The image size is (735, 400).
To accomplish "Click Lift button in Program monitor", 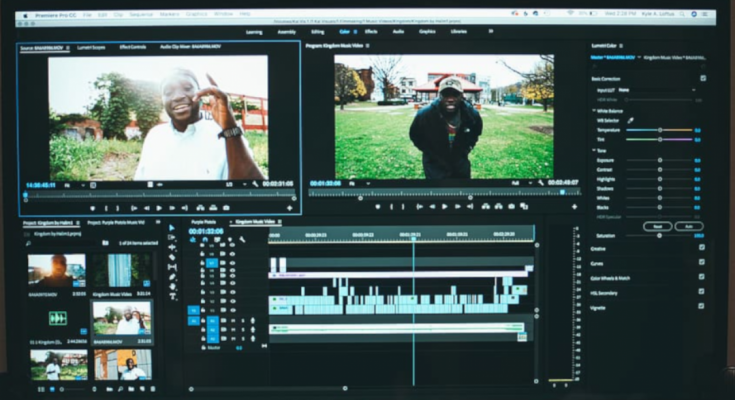I will coord(486,206).
